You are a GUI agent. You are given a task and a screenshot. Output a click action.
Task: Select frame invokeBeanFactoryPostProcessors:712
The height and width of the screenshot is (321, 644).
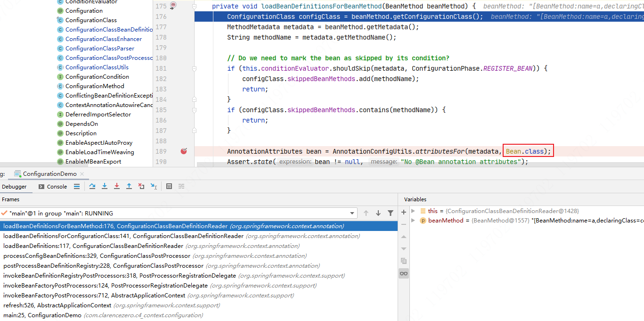199,296
